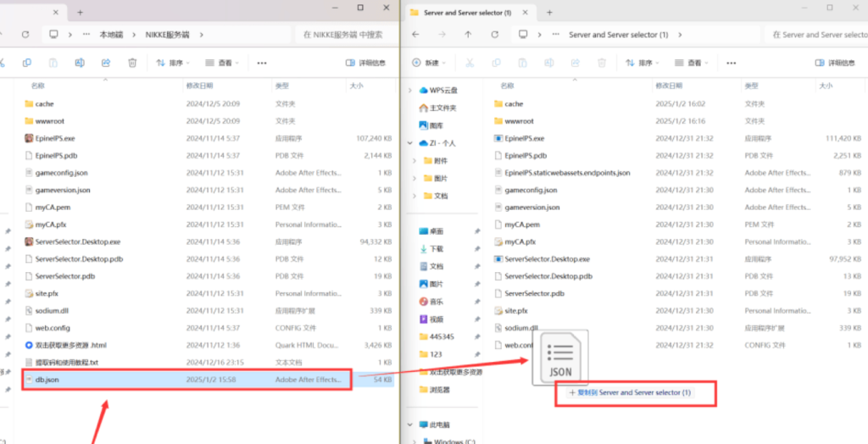Expand the WPS云盘 tree node
The image size is (868, 444).
(x=410, y=91)
